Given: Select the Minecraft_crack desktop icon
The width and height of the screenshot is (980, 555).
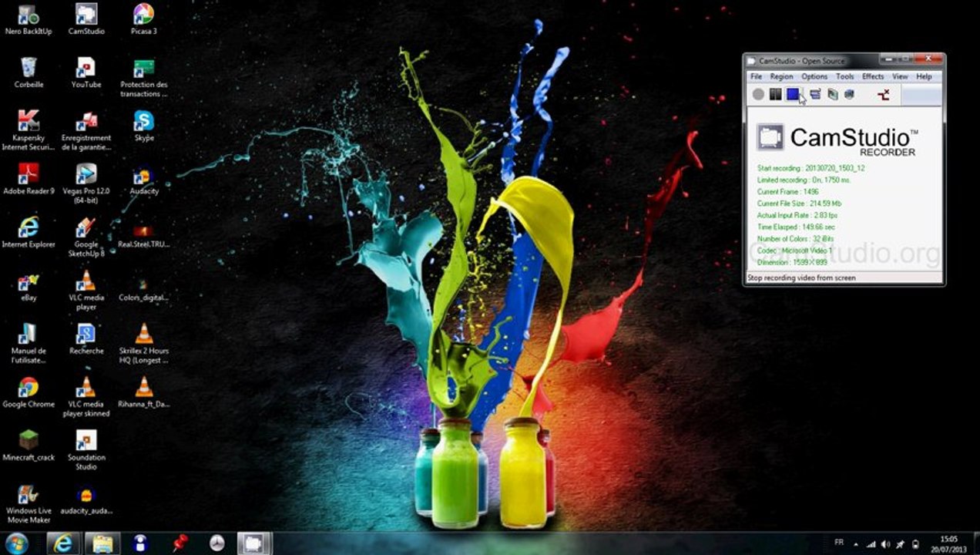Looking at the screenshot, I should coord(29,445).
